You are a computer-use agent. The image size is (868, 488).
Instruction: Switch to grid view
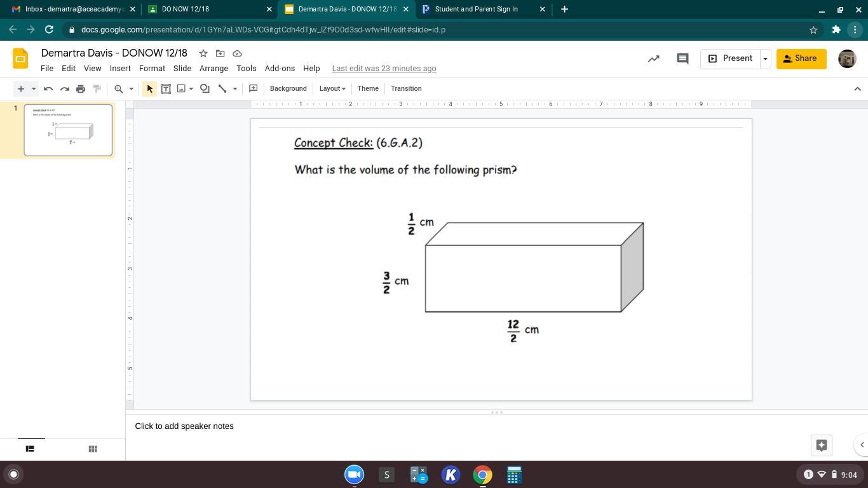[93, 449]
